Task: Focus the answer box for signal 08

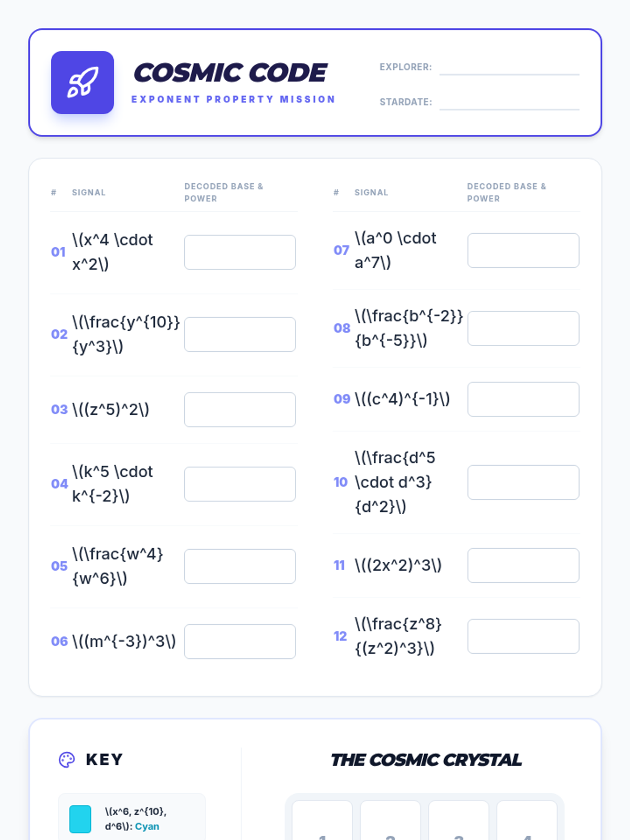Action: pyautogui.click(x=523, y=329)
